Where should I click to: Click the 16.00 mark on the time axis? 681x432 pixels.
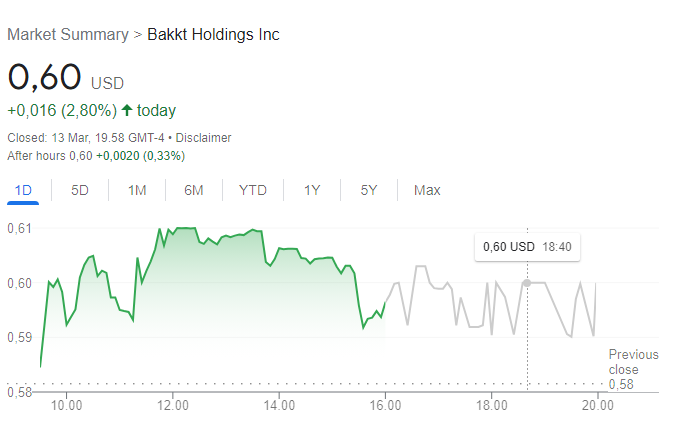coord(385,406)
